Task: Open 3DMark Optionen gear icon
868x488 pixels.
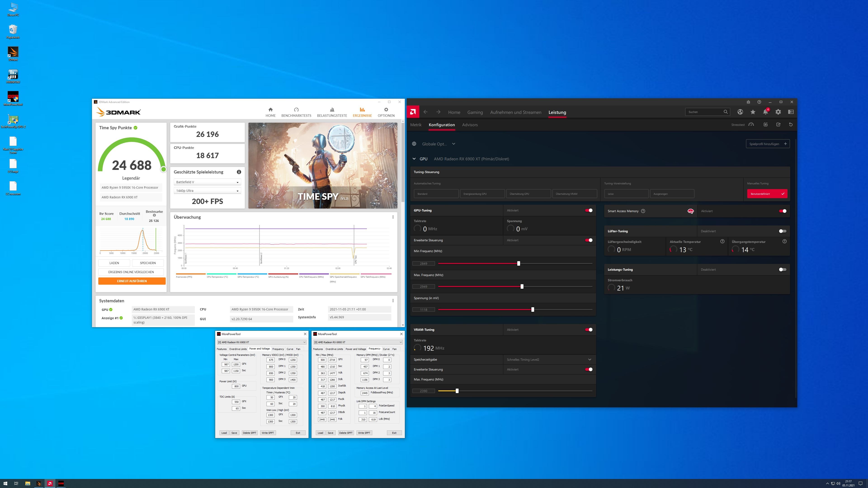Action: [x=386, y=110]
